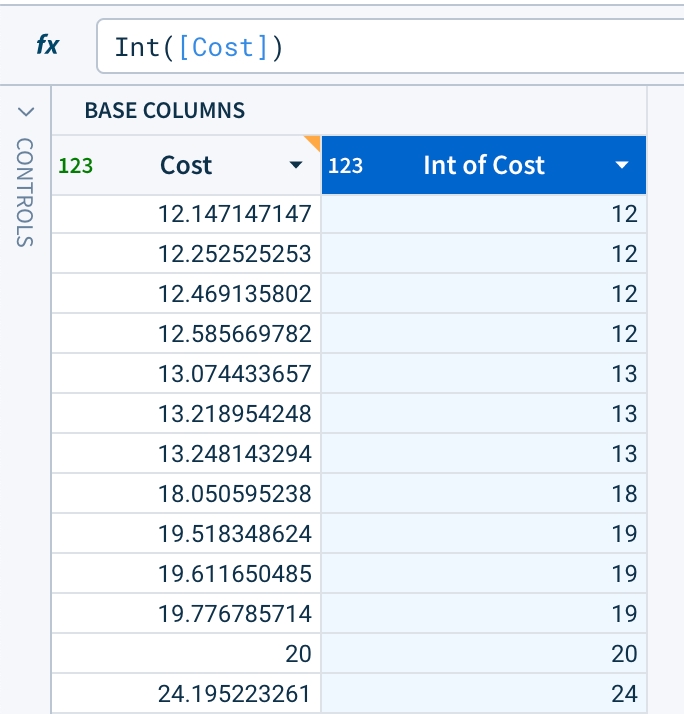Click the number type icon on Int of Cost
This screenshot has width=684, height=714.
coord(345,166)
